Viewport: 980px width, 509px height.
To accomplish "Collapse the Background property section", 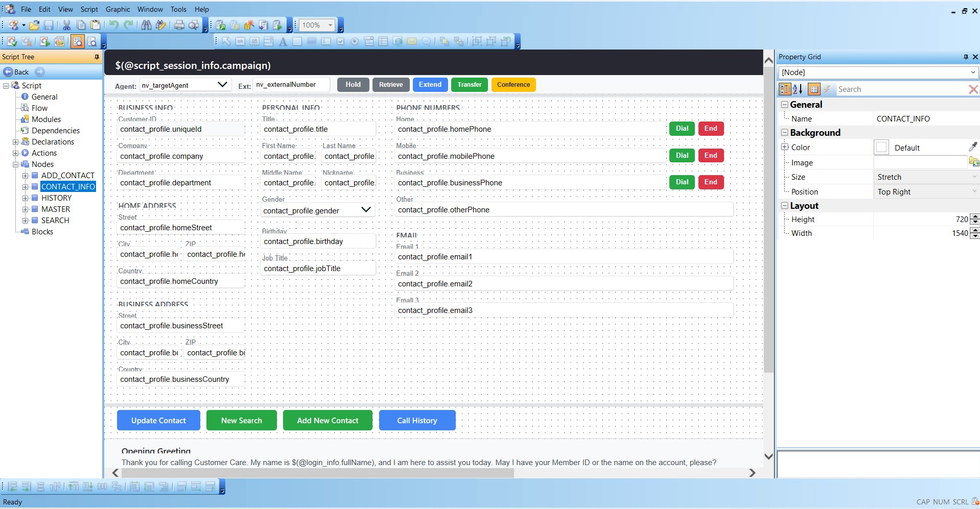I will [784, 132].
